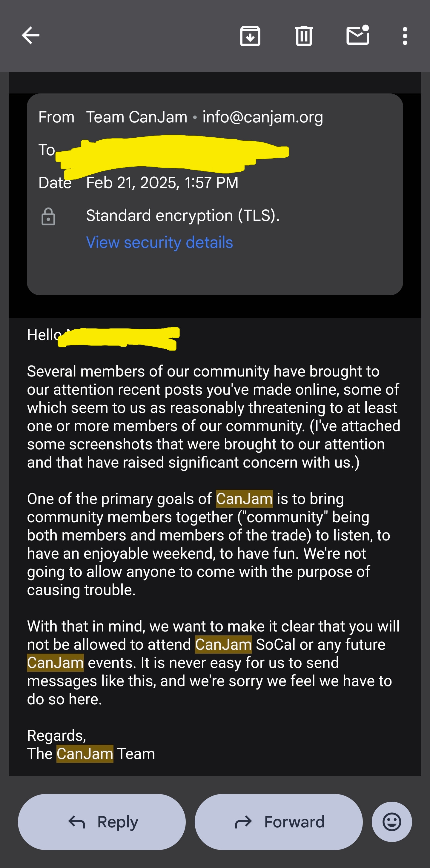Image resolution: width=430 pixels, height=868 pixels.
Task: Tap the back arrow icon
Action: (31, 35)
